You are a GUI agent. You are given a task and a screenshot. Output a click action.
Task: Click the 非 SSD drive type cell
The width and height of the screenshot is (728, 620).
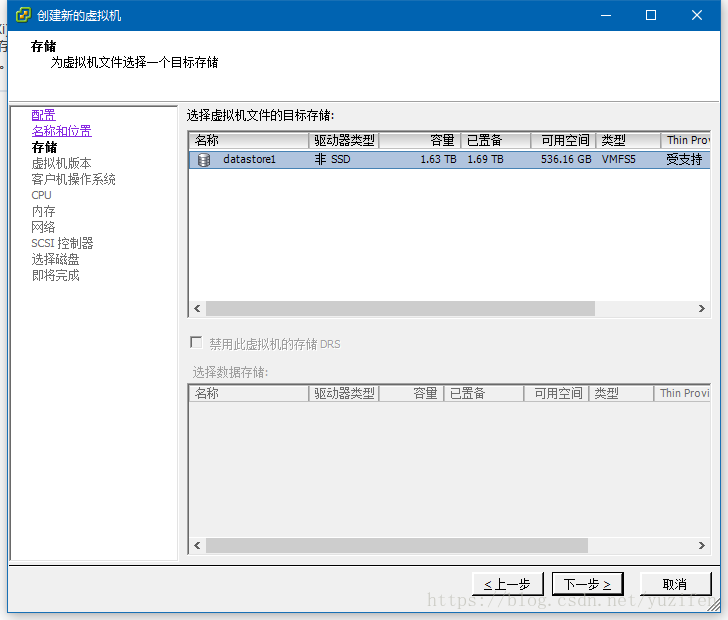[x=332, y=159]
